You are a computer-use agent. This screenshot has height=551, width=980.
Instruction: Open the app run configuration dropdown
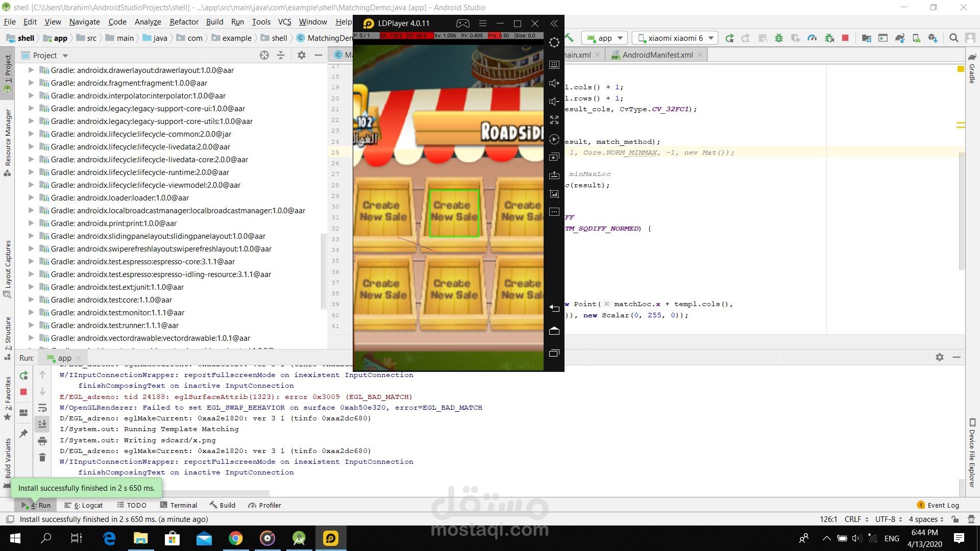click(605, 38)
